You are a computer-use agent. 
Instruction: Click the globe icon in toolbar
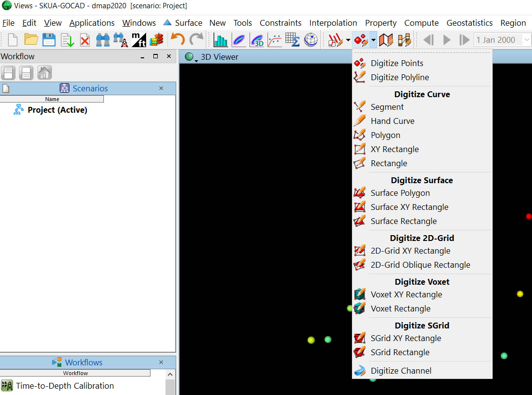coord(311,40)
